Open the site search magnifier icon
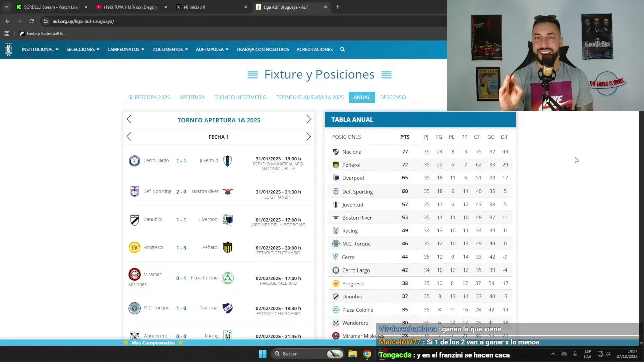The height and width of the screenshot is (362, 644). [x=342, y=49]
